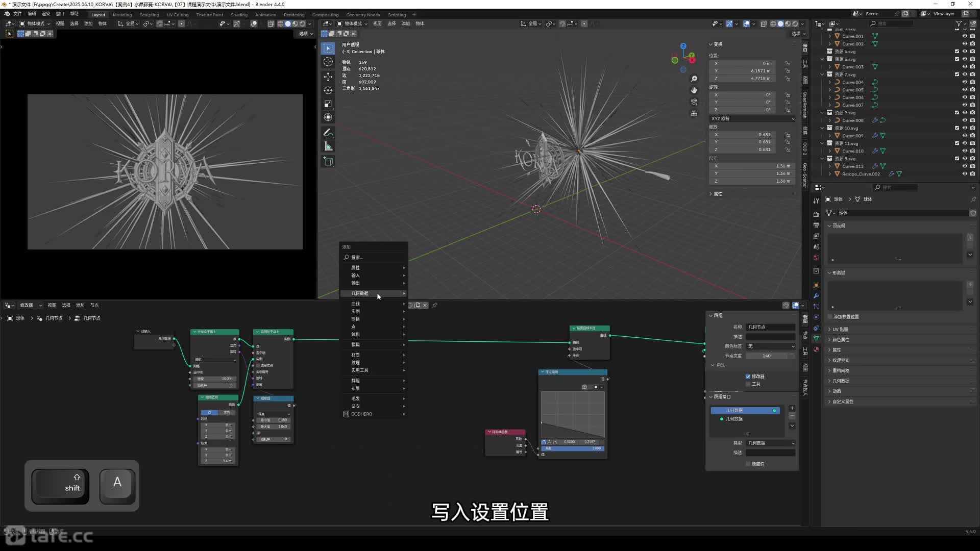Click the zoom magnifier icon in the viewport
Image resolution: width=980 pixels, height=551 pixels.
(694, 79)
